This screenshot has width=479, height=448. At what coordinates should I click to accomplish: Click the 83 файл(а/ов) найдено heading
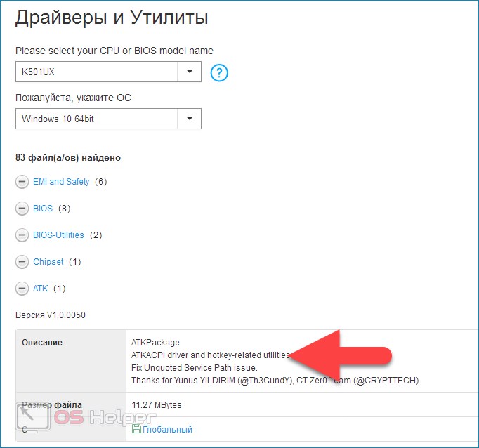click(68, 157)
